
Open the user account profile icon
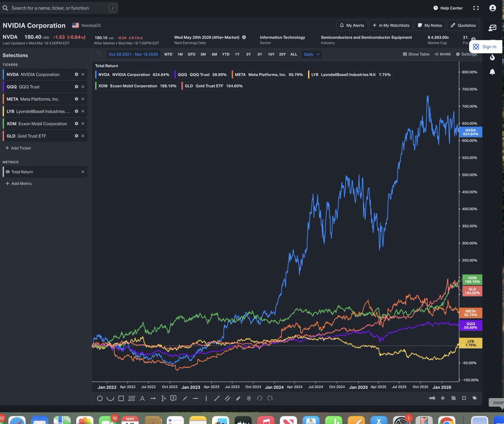pyautogui.click(x=493, y=8)
